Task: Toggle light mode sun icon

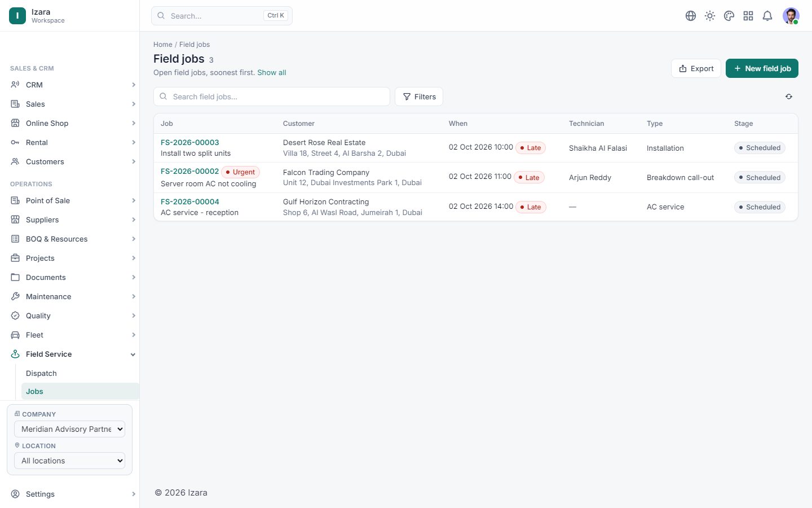Action: click(710, 16)
